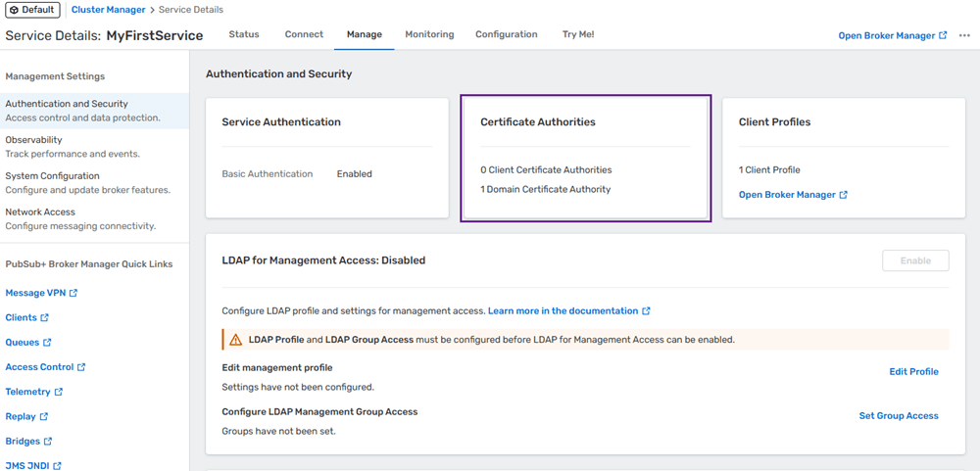Click Open Broker Manager in Client Profiles card

tap(787, 195)
